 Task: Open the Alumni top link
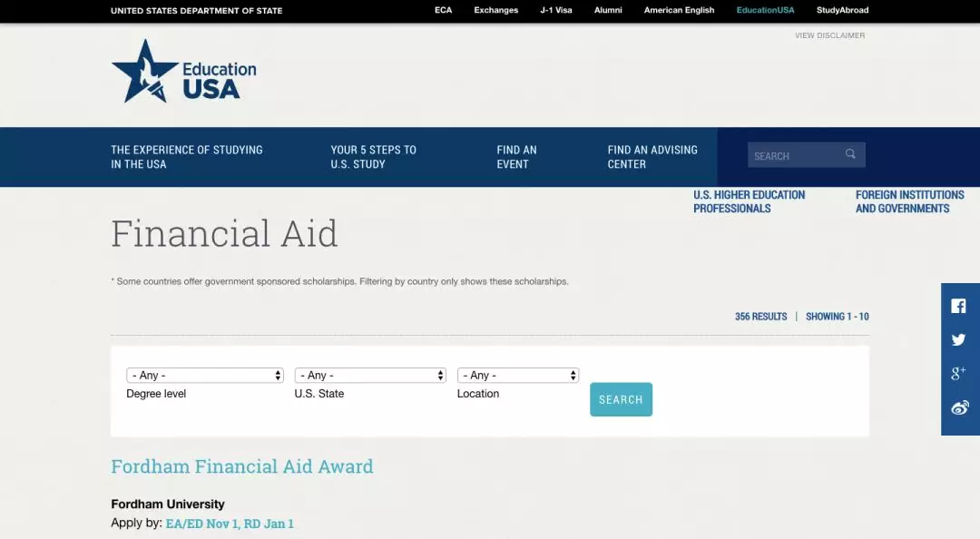(x=608, y=10)
